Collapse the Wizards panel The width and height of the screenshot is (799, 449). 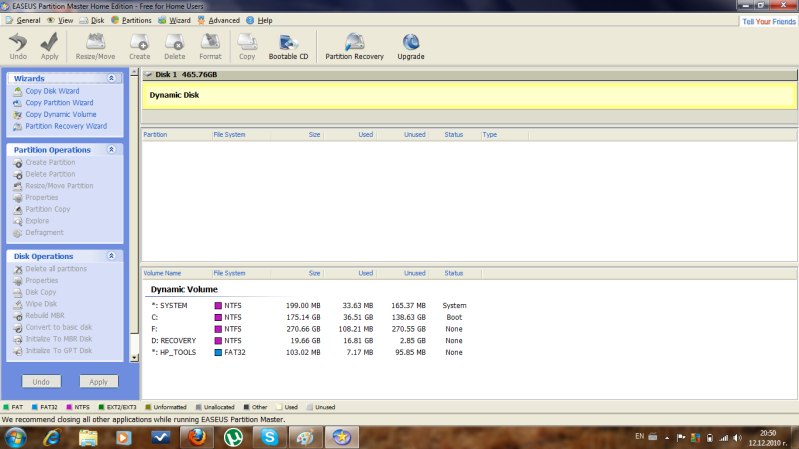pos(111,78)
